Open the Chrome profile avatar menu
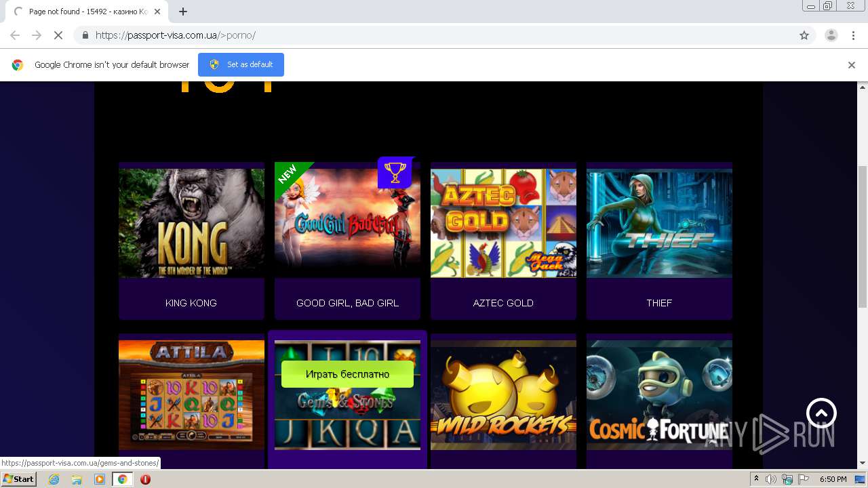The width and height of the screenshot is (868, 488). click(831, 35)
